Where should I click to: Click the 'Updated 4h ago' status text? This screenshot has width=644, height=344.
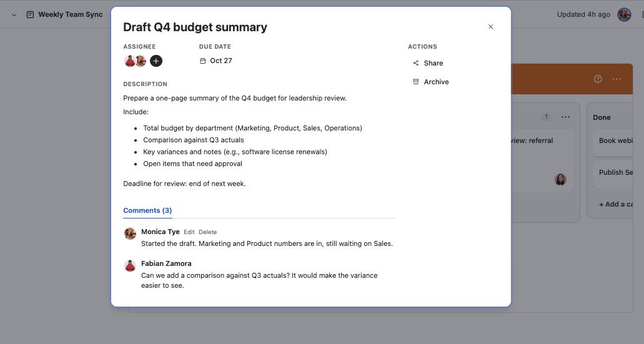(583, 14)
